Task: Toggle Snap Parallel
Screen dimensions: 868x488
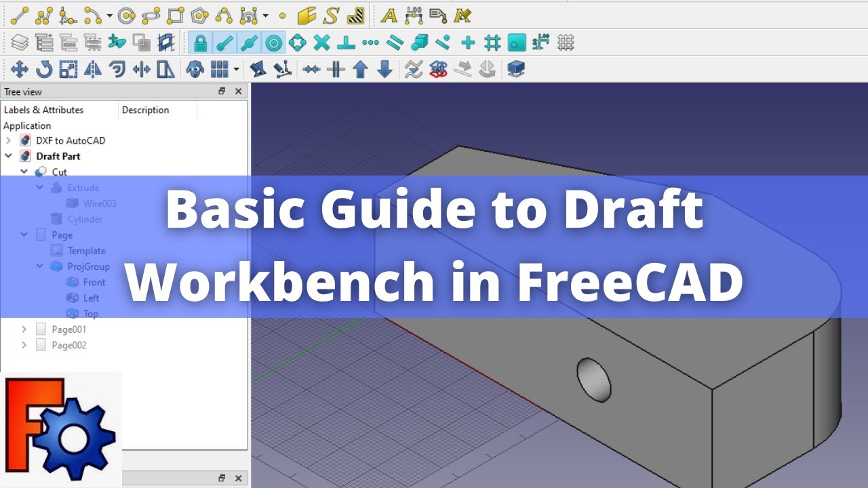Action: (395, 43)
